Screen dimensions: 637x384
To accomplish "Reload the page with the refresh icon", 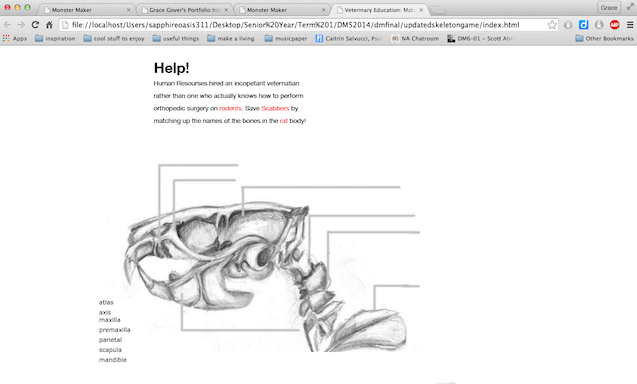I will click(35, 25).
